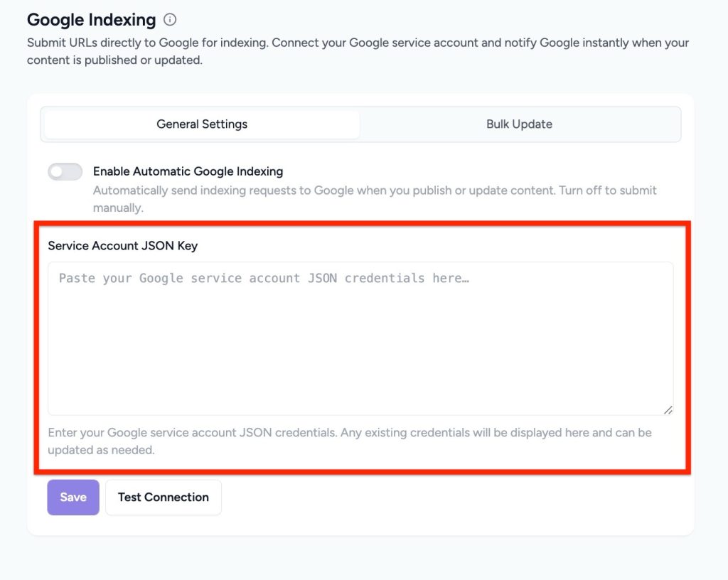Save the Google Indexing settings
Viewport: 728px width, 580px height.
click(x=73, y=497)
